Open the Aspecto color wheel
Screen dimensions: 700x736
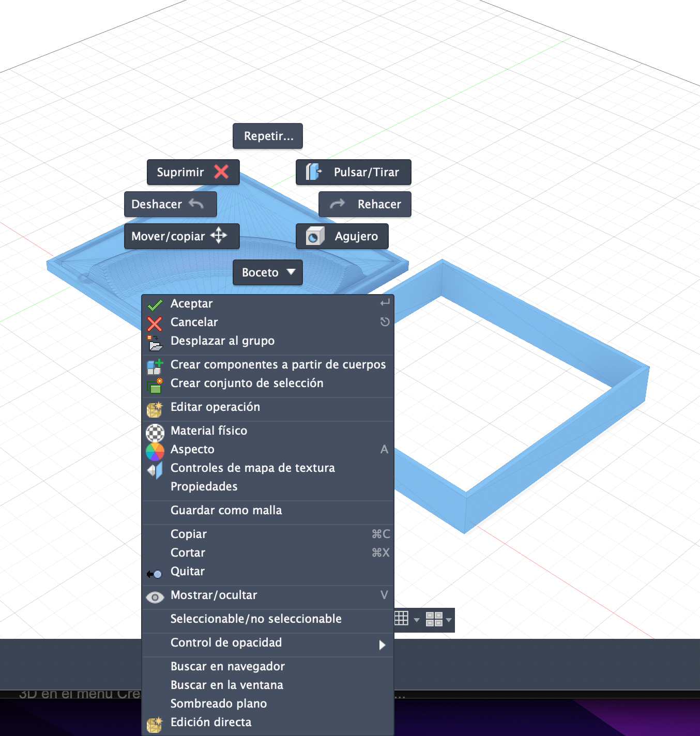pyautogui.click(x=155, y=450)
